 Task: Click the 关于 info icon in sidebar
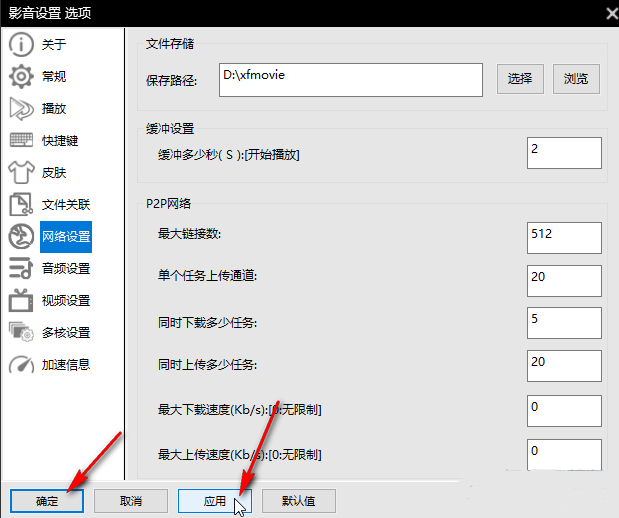tap(21, 44)
